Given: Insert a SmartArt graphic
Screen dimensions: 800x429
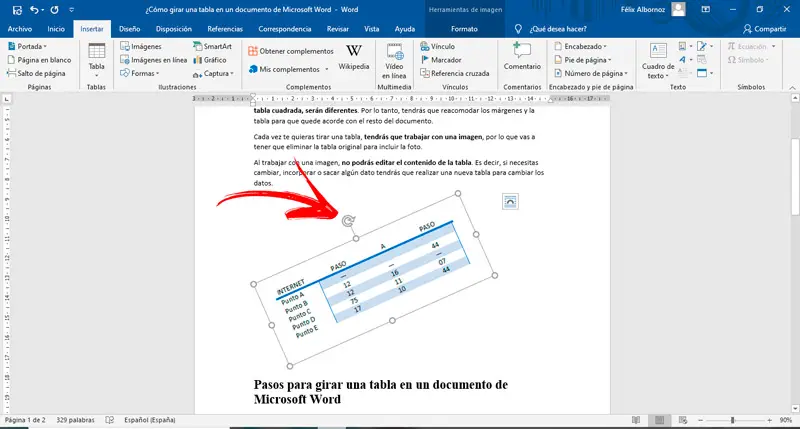Looking at the screenshot, I should coord(212,46).
